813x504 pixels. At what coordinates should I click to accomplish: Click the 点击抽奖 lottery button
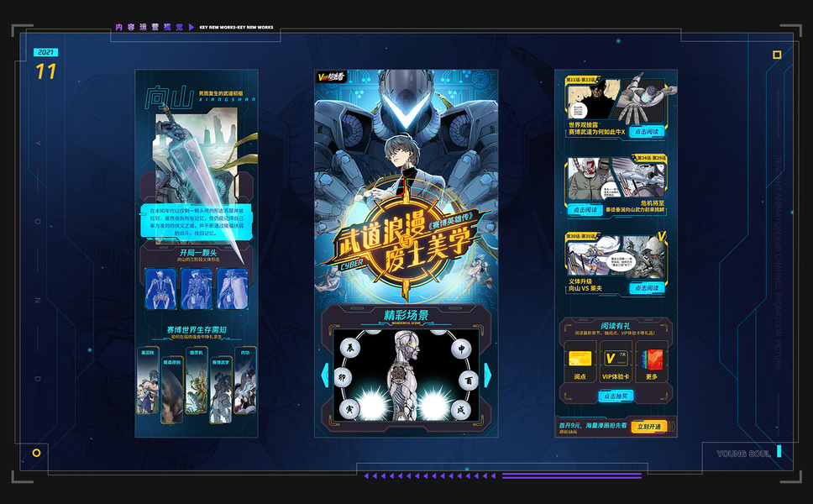click(x=616, y=396)
